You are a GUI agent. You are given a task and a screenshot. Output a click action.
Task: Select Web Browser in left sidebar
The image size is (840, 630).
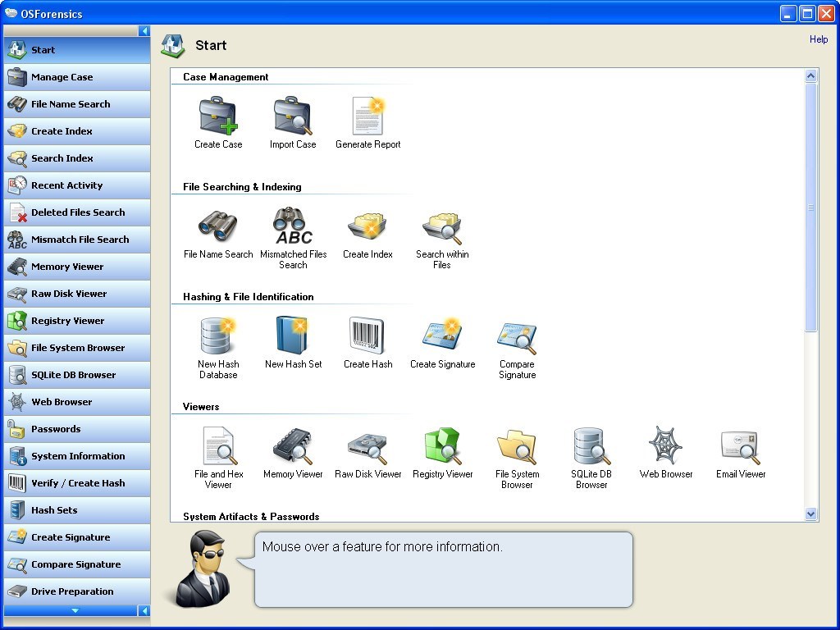[76, 402]
